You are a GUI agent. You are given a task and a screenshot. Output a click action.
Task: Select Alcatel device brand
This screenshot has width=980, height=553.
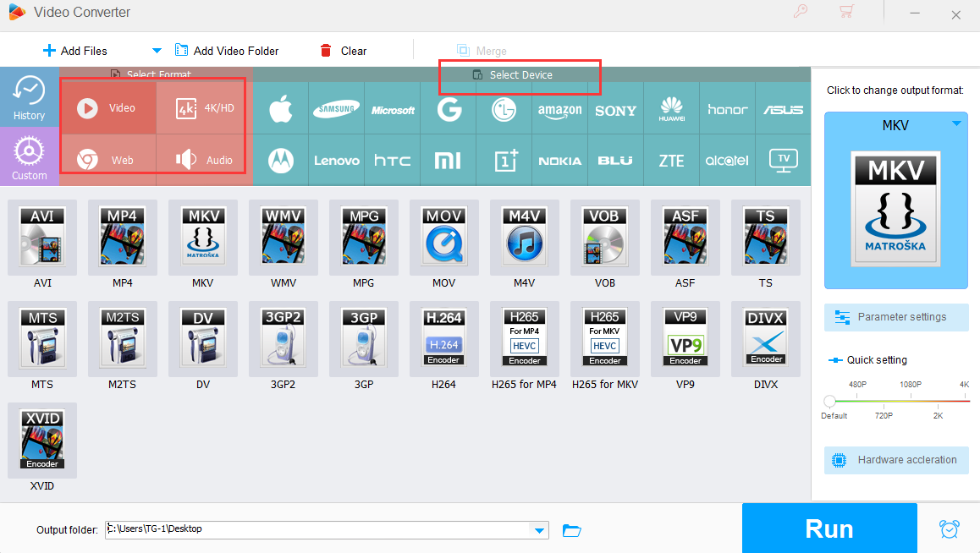(x=728, y=161)
